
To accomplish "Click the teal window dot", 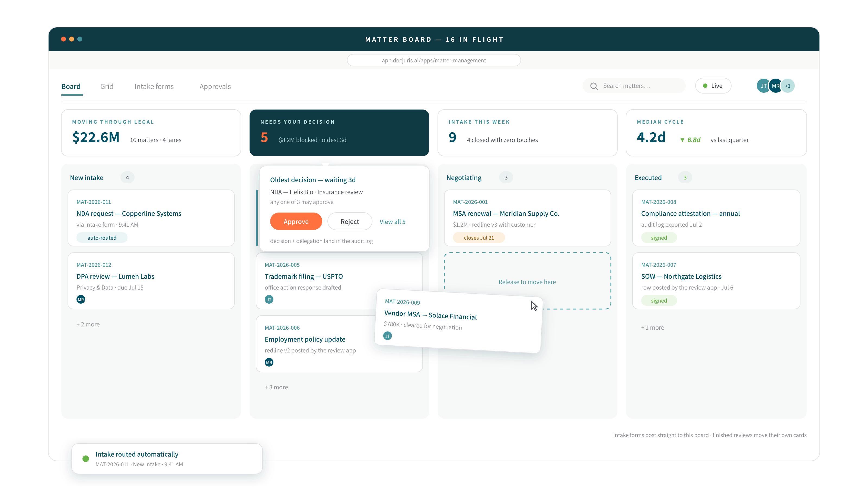I will point(80,39).
